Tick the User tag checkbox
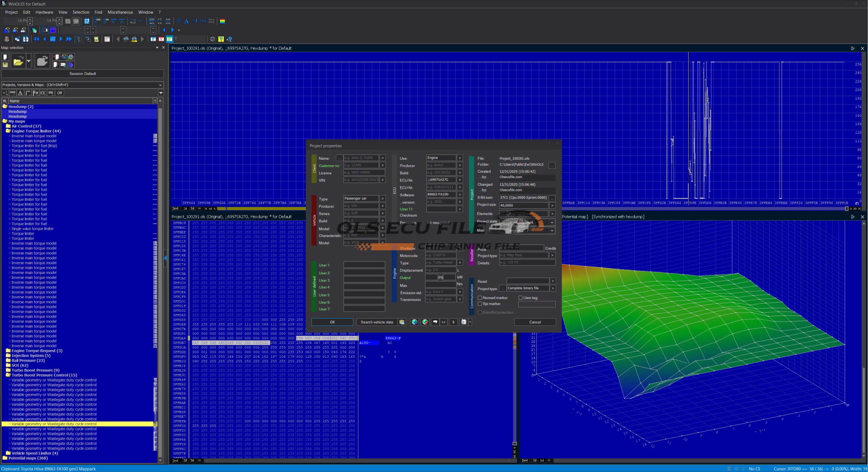 (x=520, y=298)
